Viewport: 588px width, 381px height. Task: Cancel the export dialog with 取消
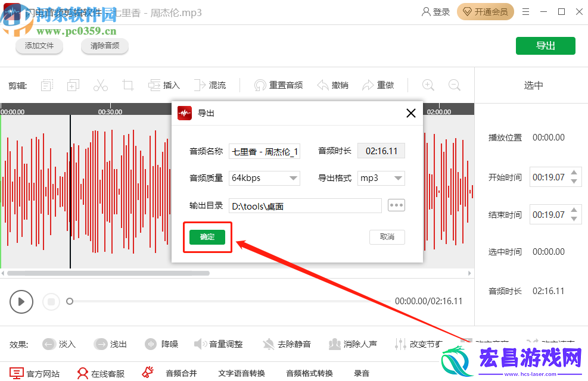pos(387,237)
